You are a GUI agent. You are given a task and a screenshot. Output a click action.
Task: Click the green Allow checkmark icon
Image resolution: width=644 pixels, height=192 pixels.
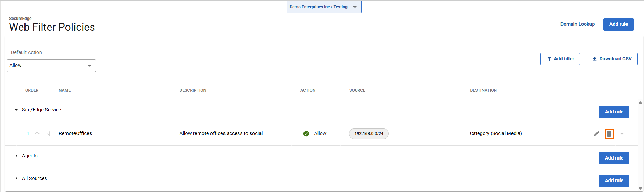(306, 134)
